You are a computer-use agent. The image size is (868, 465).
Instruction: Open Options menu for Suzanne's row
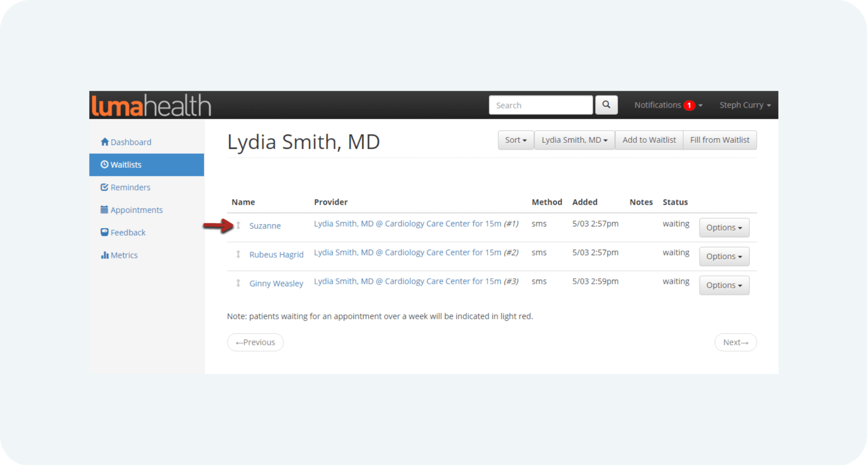tap(724, 228)
